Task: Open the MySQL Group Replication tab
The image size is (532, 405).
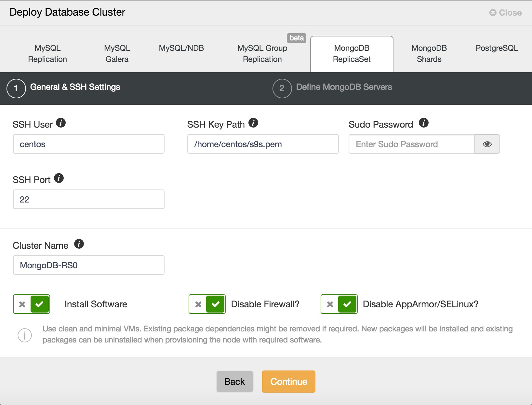Action: tap(262, 54)
